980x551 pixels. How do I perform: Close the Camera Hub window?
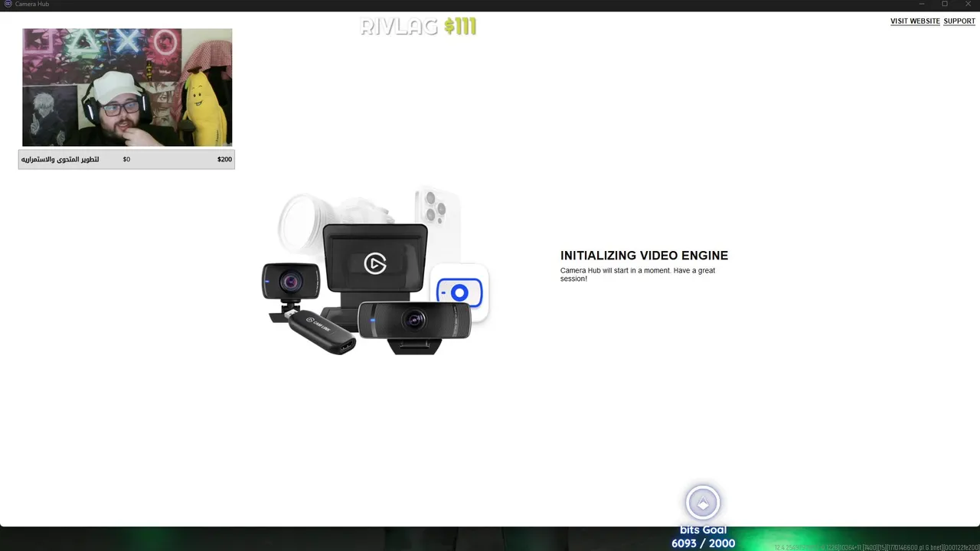(x=968, y=4)
